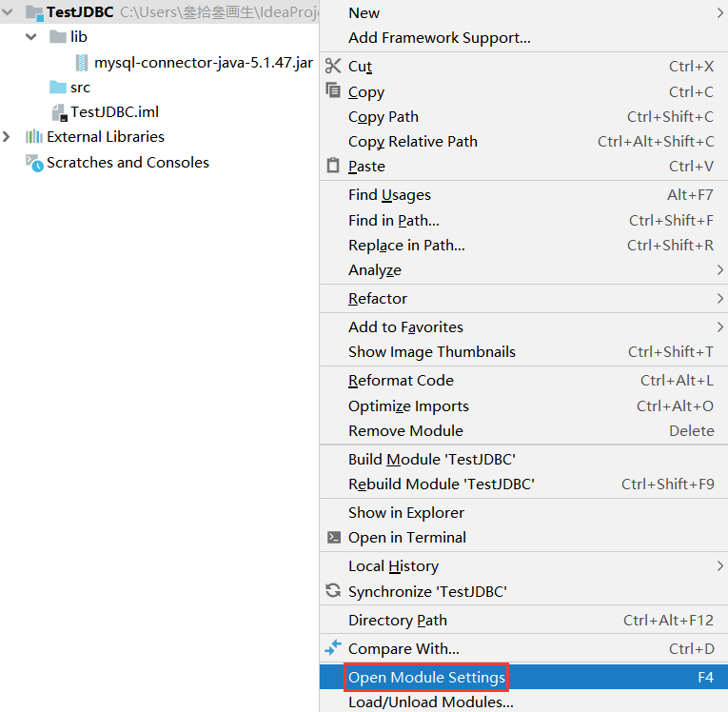Select Remove Module menu entry
The width and height of the screenshot is (728, 712).
tap(523, 430)
